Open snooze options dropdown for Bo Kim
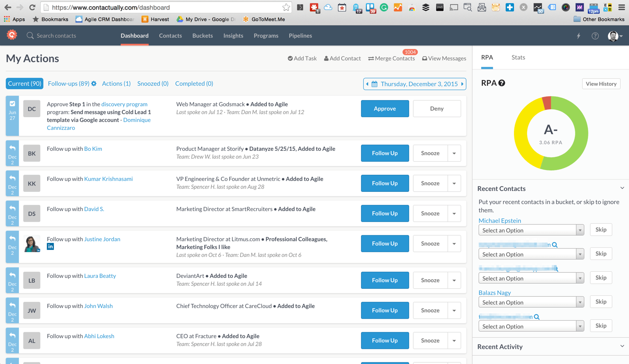Image resolution: width=629 pixels, height=364 pixels. tap(454, 153)
